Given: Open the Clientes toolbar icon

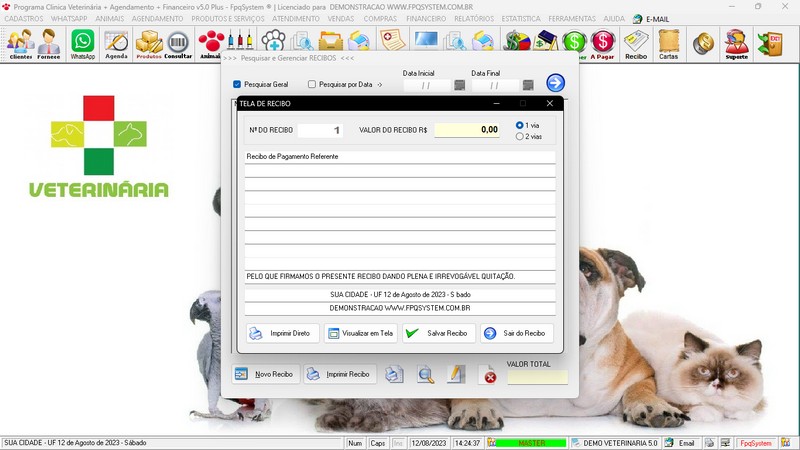Looking at the screenshot, I should [21, 44].
